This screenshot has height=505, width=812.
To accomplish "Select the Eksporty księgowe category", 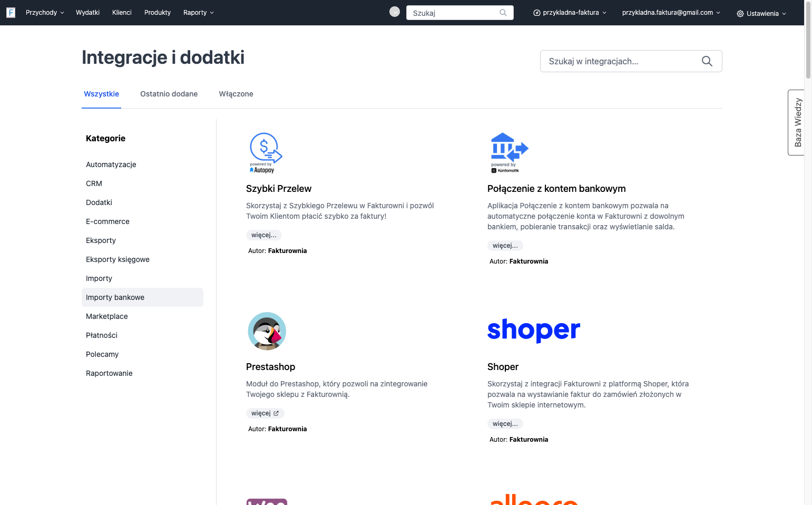I will [x=142, y=259].
